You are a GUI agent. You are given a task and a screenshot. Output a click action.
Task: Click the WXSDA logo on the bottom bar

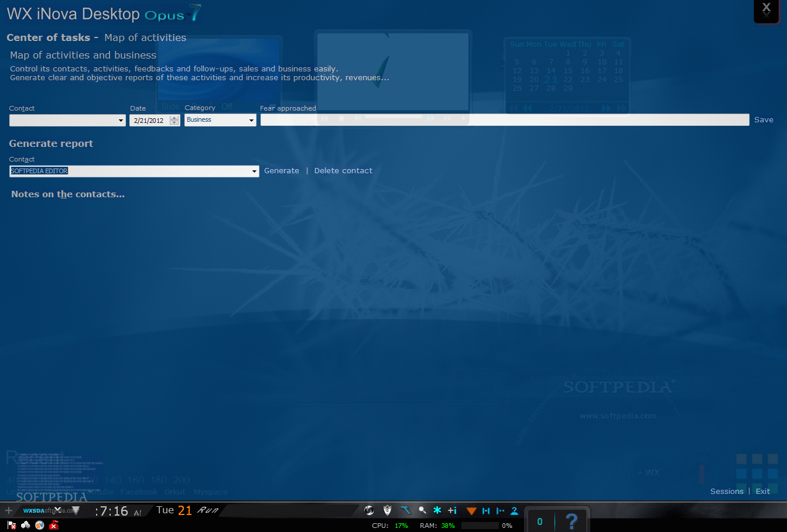[x=34, y=511]
